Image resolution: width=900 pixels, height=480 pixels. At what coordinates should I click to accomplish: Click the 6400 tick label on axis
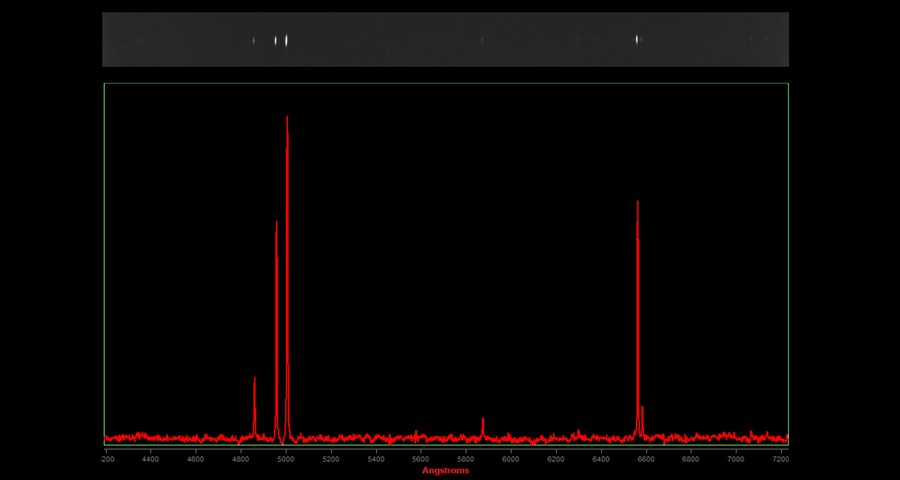point(600,459)
